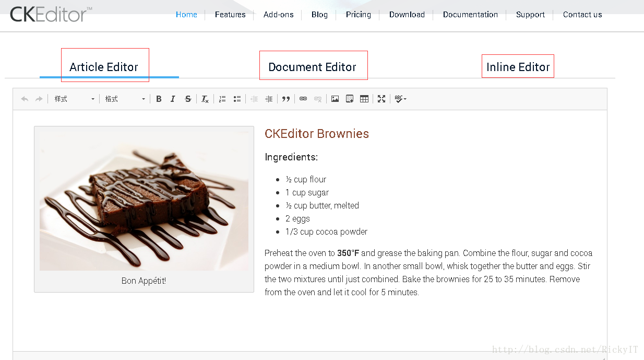This screenshot has height=360, width=644.
Task: Open the Documentation link
Action: (x=470, y=15)
